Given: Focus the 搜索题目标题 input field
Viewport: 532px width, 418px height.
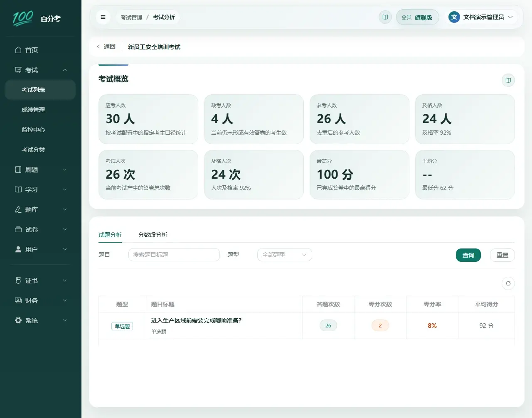Looking at the screenshot, I should (x=174, y=255).
